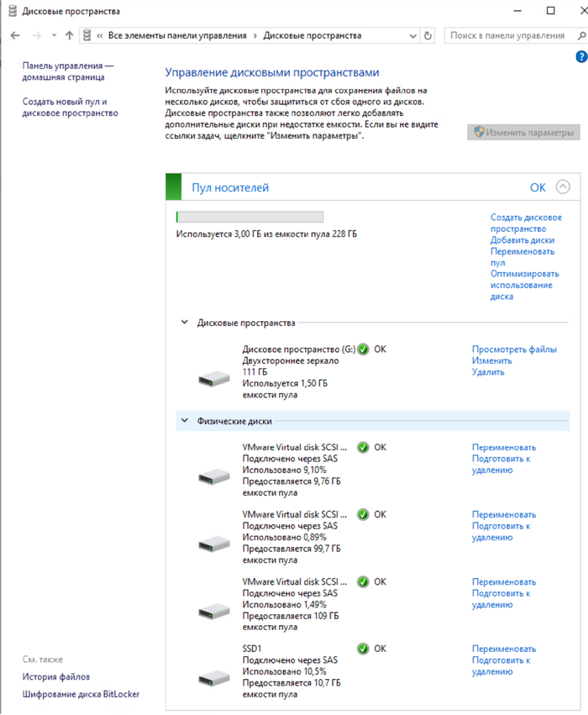The height and width of the screenshot is (715, 588).
Task: Click Просмотреть файлы for the G: space
Action: click(x=514, y=350)
